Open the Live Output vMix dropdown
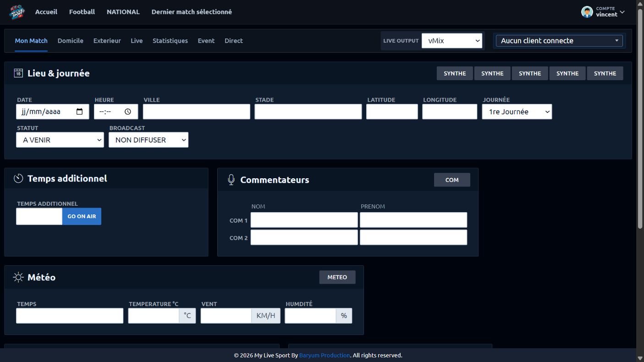Viewport: 644px width, 362px height. pos(452,41)
